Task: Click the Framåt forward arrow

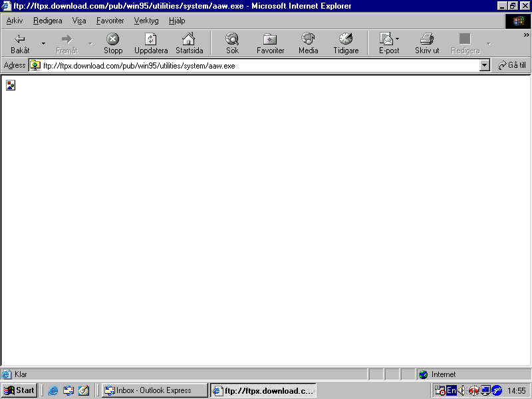Action: coord(67,43)
